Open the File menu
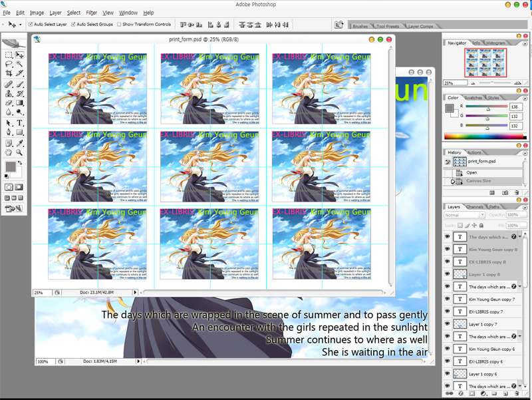This screenshot has width=532, height=400. 7,13
